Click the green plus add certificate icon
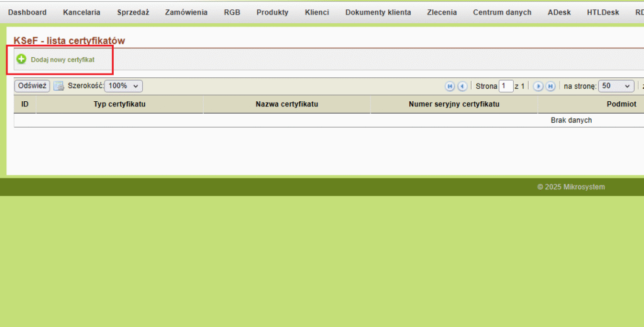 [21, 59]
